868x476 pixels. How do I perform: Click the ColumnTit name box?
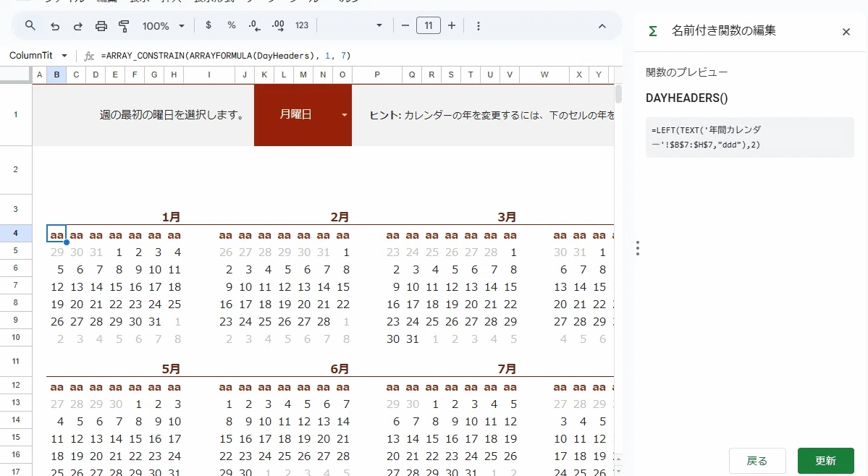(31, 55)
